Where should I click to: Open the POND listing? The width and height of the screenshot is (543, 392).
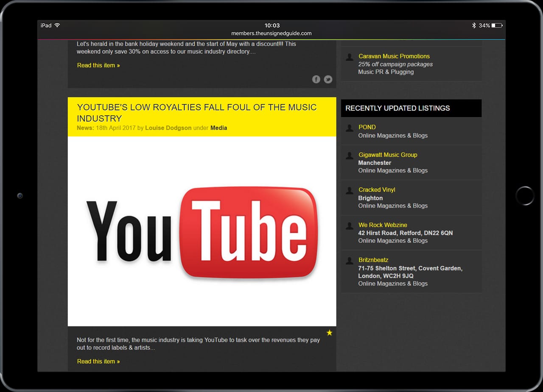pyautogui.click(x=367, y=127)
